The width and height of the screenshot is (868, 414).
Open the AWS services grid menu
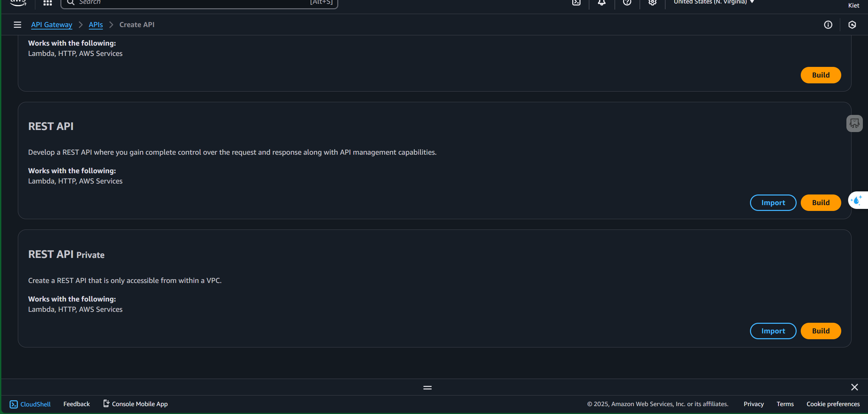coord(48,3)
